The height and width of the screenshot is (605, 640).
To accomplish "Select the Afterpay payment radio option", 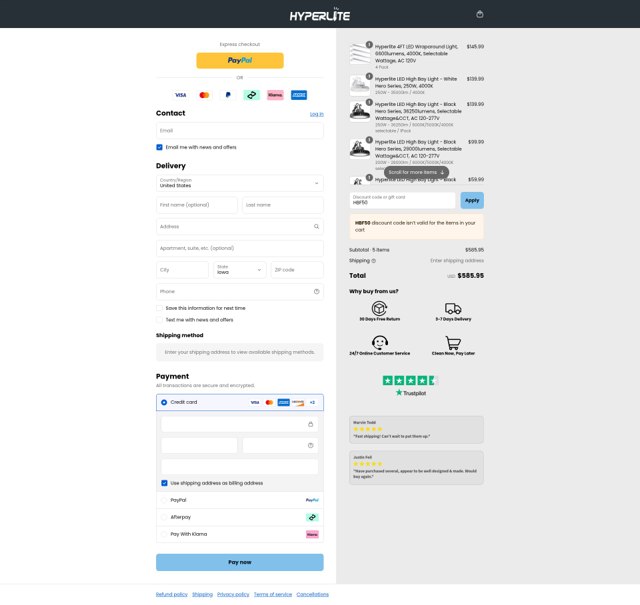I will (164, 517).
